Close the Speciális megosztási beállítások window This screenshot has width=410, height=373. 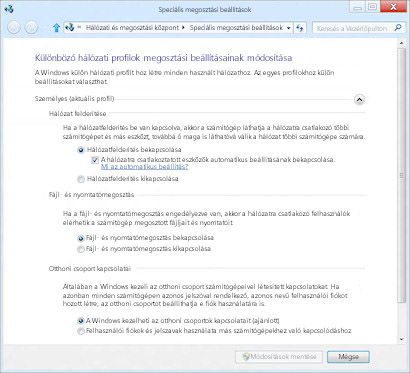coord(394,6)
